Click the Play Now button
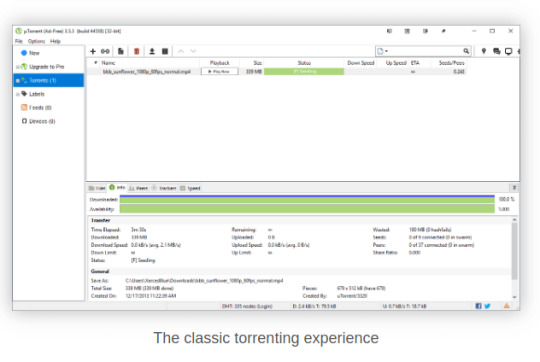Screen dimensions: 540x362 [219, 72]
